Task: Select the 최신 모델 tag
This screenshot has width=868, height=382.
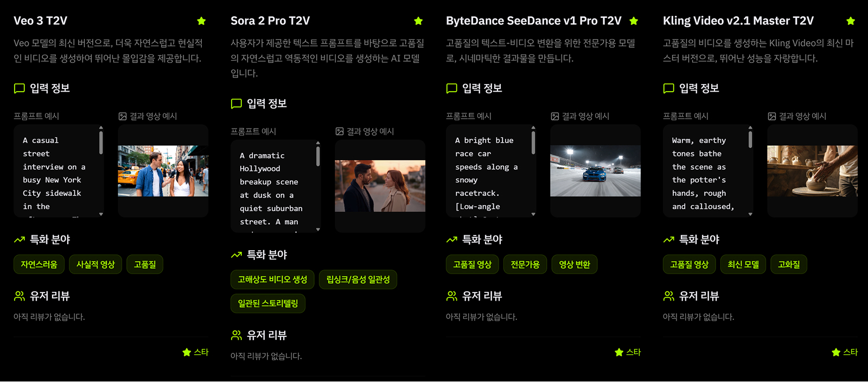Action: 743,264
